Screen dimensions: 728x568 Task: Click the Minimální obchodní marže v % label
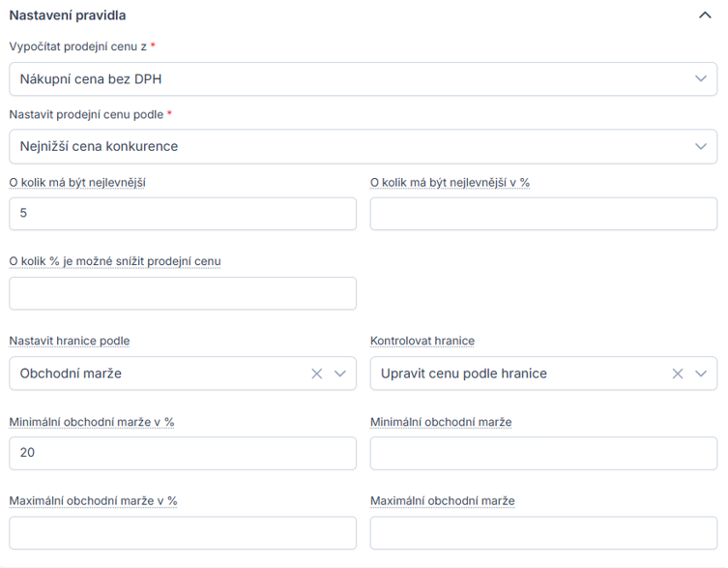[92, 422]
